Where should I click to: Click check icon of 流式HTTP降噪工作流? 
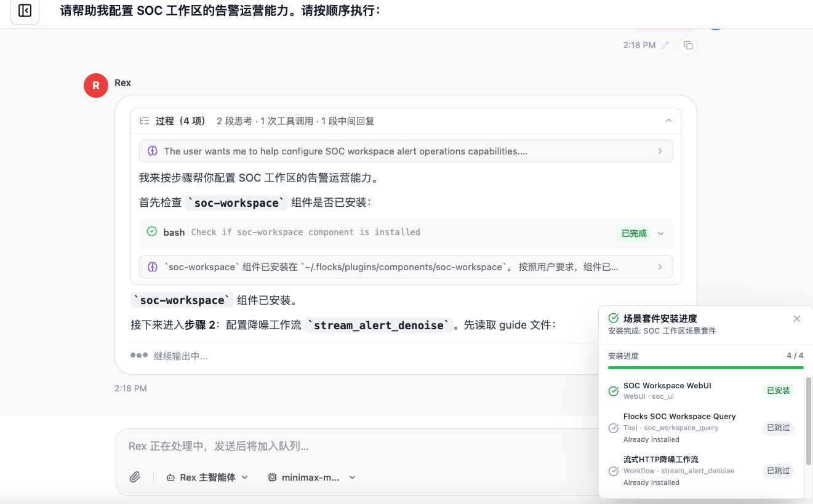coord(613,471)
